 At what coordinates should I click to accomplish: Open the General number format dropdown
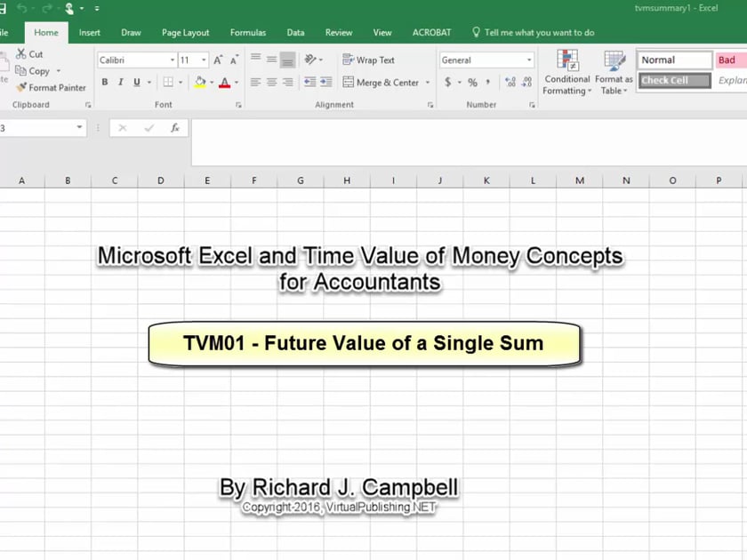(529, 60)
